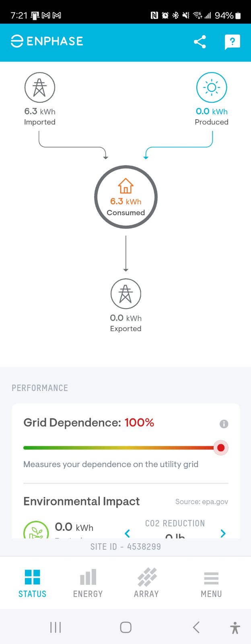
Task: Open Android recent apps button
Action: tap(56, 627)
